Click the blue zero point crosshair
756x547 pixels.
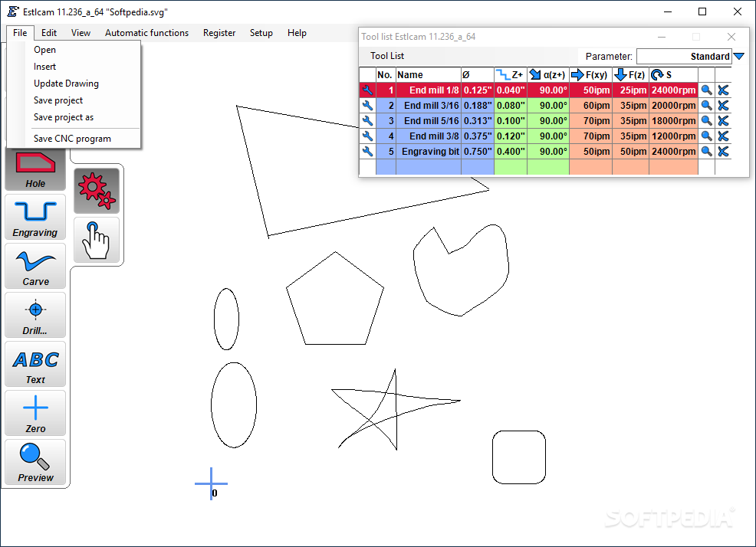click(x=211, y=483)
